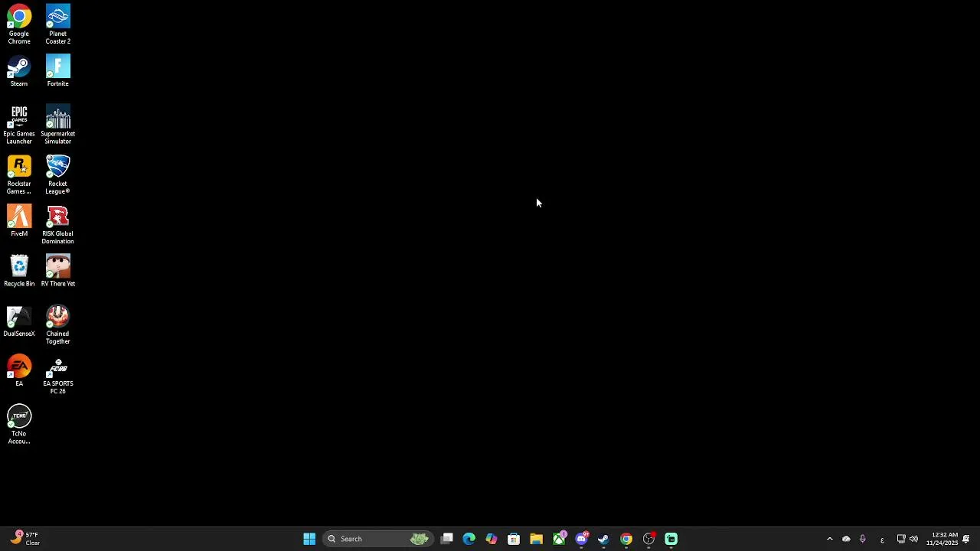Select the Steam desktop shortcut
The width and height of the screenshot is (980, 551).
point(19,71)
